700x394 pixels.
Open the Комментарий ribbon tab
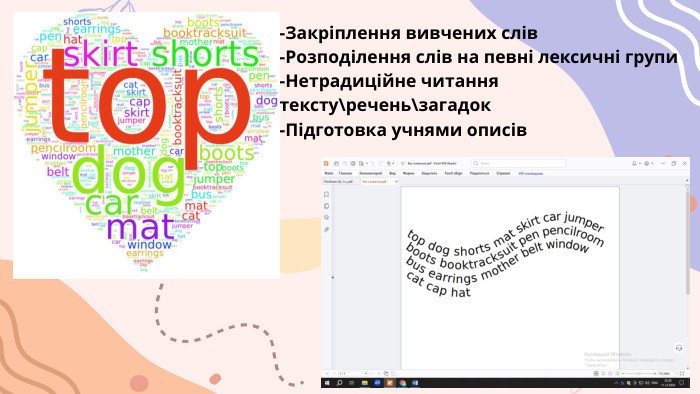pyautogui.click(x=371, y=173)
